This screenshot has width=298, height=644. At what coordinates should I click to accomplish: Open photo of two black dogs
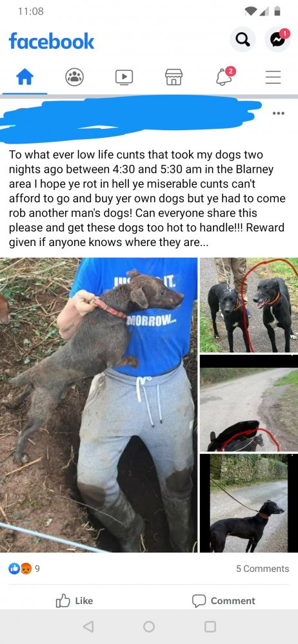click(249, 305)
